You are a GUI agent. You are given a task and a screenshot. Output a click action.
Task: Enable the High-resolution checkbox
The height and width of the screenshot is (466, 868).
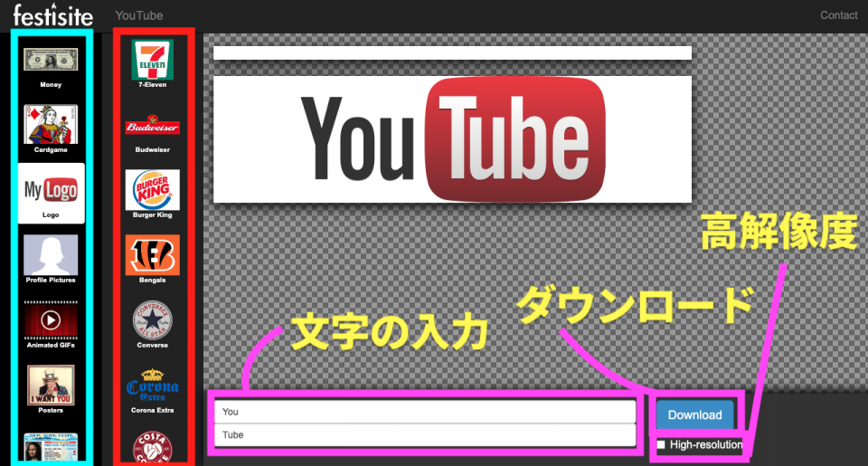[660, 445]
